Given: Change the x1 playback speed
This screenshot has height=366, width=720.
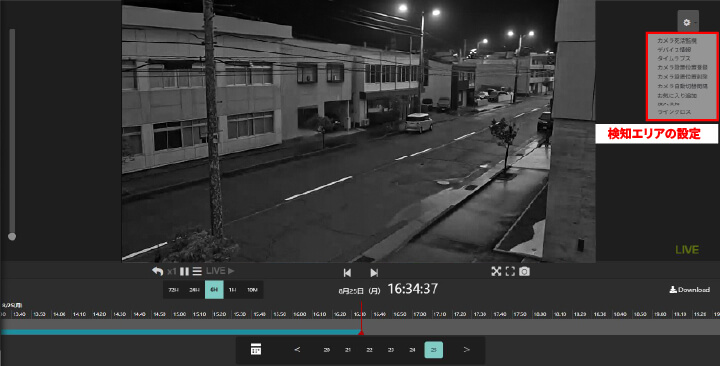Looking at the screenshot, I should click(x=172, y=271).
